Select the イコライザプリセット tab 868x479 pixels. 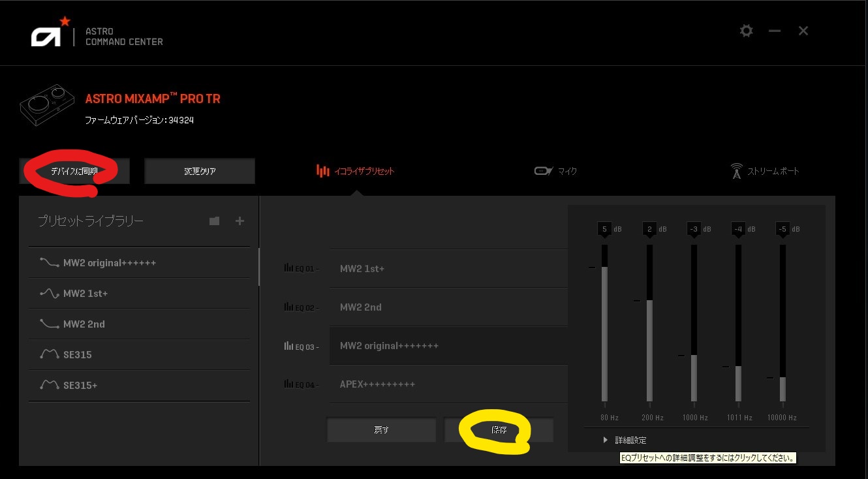coord(356,171)
